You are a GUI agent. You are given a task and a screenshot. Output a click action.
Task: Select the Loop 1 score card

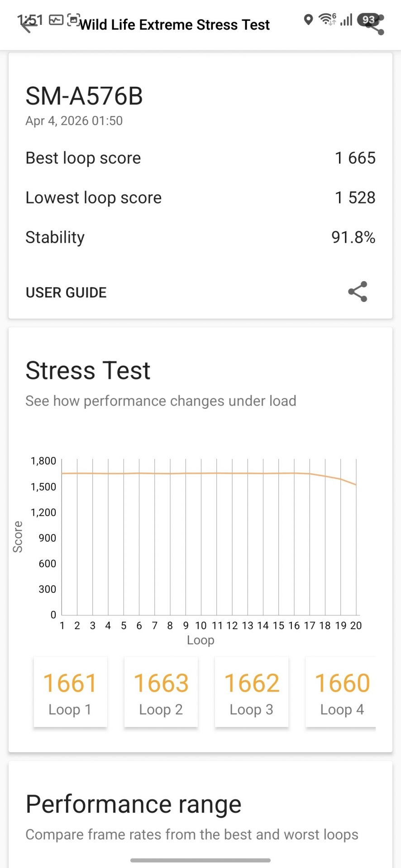tap(70, 692)
